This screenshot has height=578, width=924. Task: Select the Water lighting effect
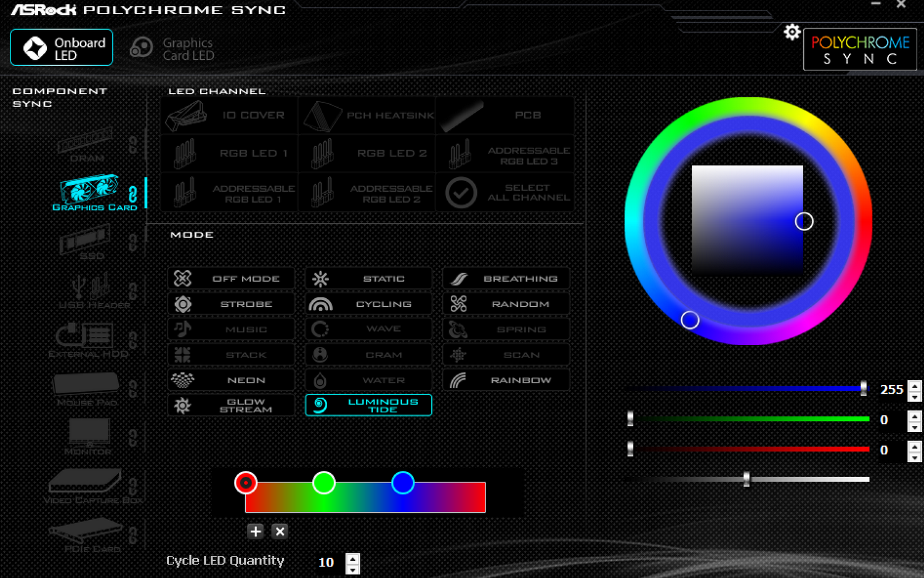(x=368, y=380)
